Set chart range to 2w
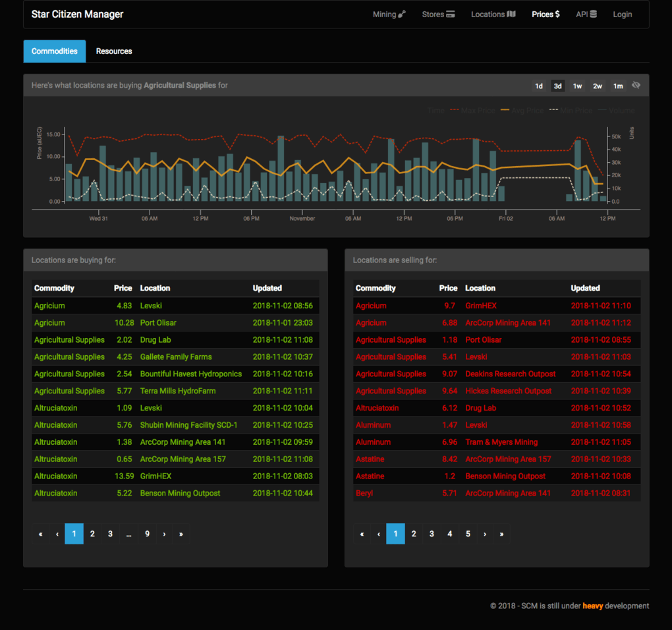Viewport: 672px width, 630px height. click(x=598, y=86)
